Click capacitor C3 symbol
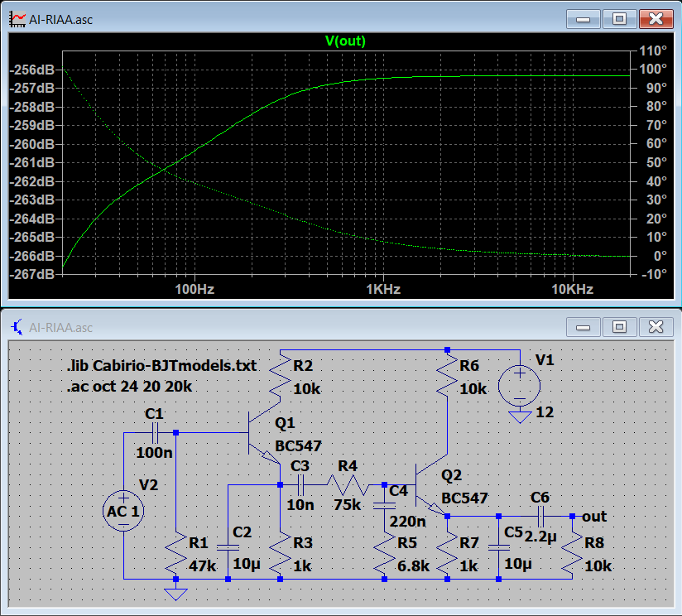Image resolution: width=682 pixels, height=616 pixels. click(x=301, y=484)
